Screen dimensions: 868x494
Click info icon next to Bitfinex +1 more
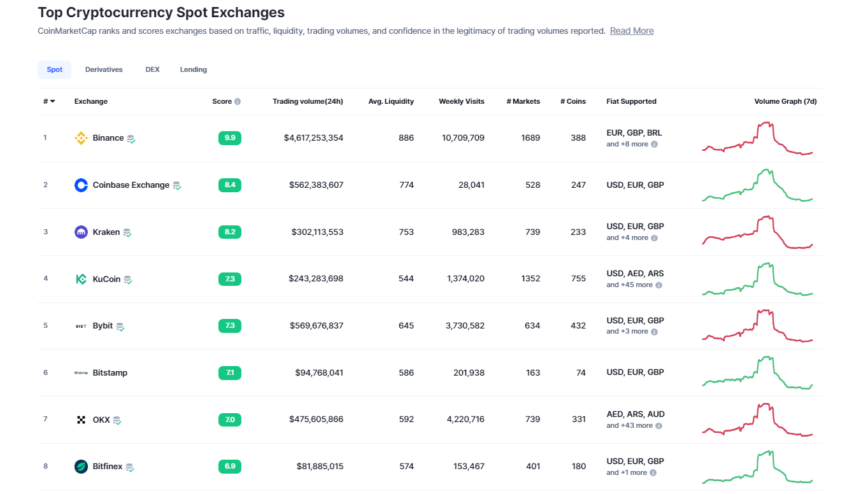pos(653,473)
